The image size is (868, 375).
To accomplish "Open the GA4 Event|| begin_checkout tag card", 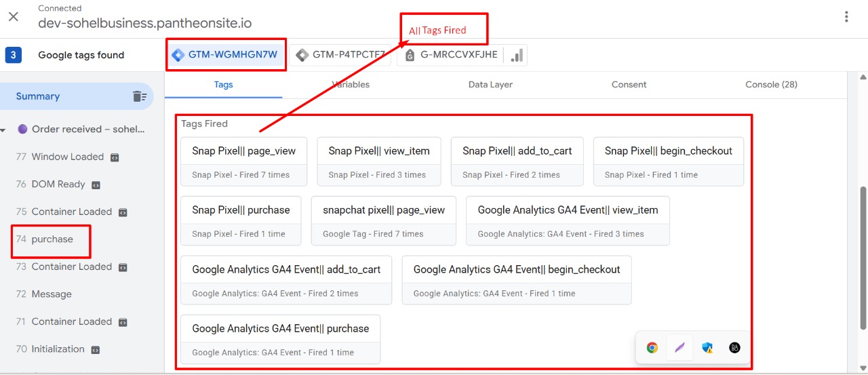I will pyautogui.click(x=517, y=280).
